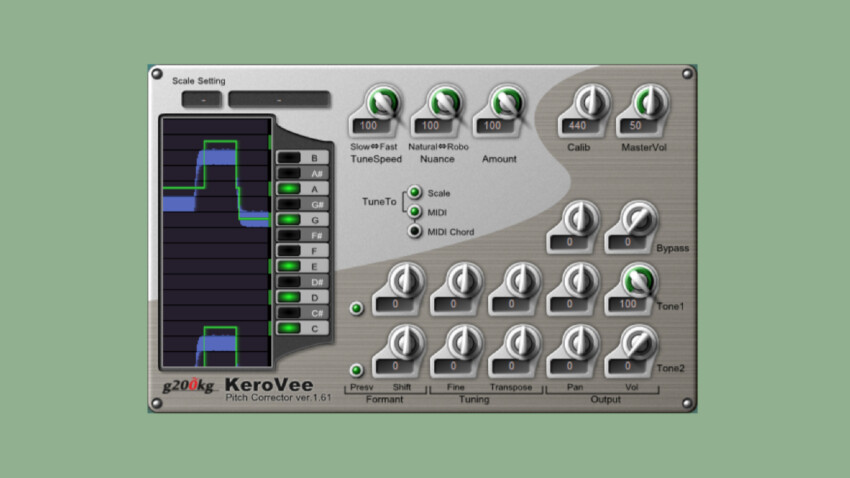Click the Nuance knob
This screenshot has height=478, width=850.
441,104
